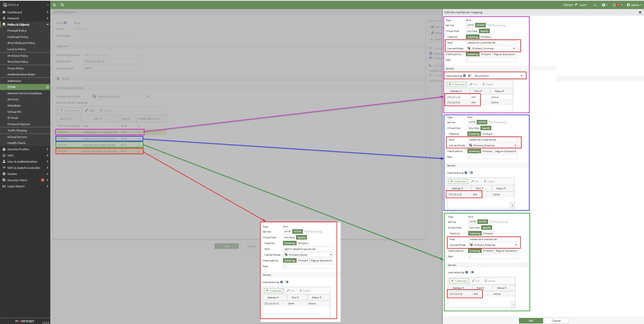Click Edit in the Service/server mapping toolbar
This screenshot has height=324, width=644.
(x=90, y=111)
